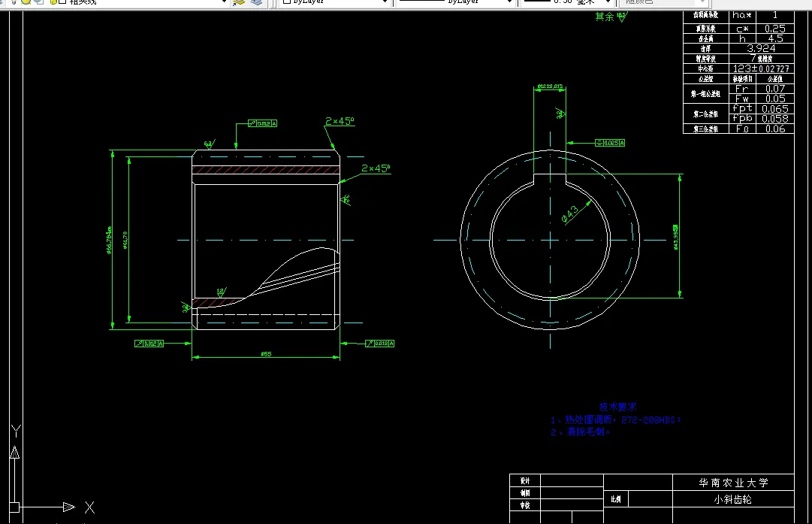Click the 小斜齿轮 title block cell
Viewport: 812px width, 524px height.
[x=733, y=499]
